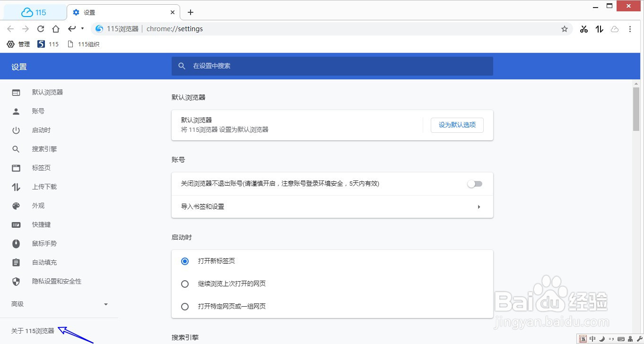This screenshot has height=344, width=644.
Task: Click the 中 input method indicator
Action: (592, 339)
